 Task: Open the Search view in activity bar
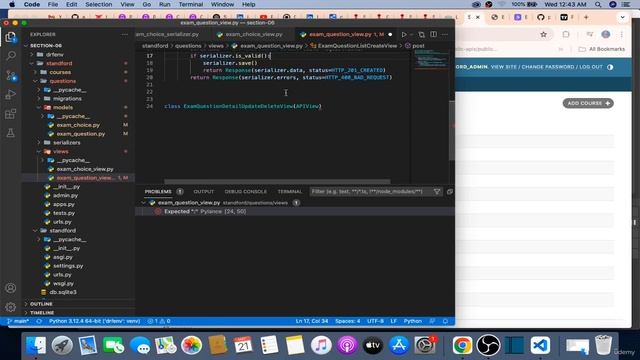tap(11, 56)
